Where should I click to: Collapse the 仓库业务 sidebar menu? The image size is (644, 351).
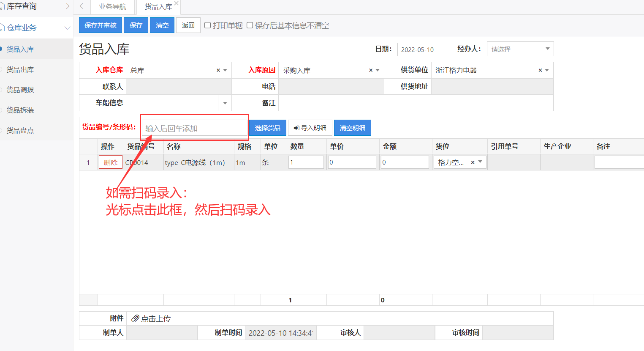(67, 28)
